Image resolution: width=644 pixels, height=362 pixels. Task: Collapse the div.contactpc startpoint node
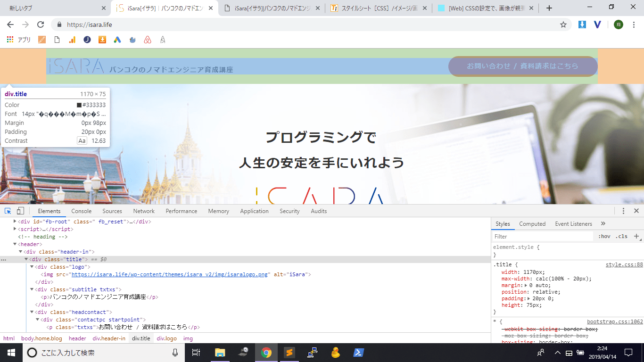pos(38,320)
